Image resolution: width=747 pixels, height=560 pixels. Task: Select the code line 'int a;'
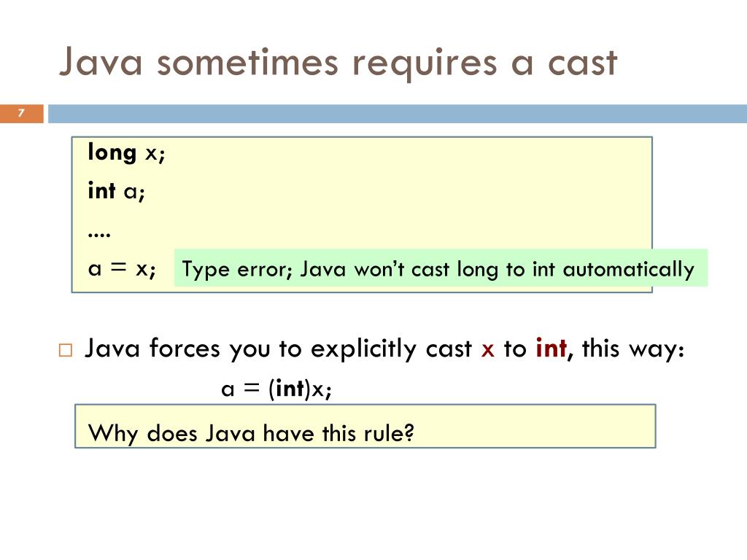point(116,192)
